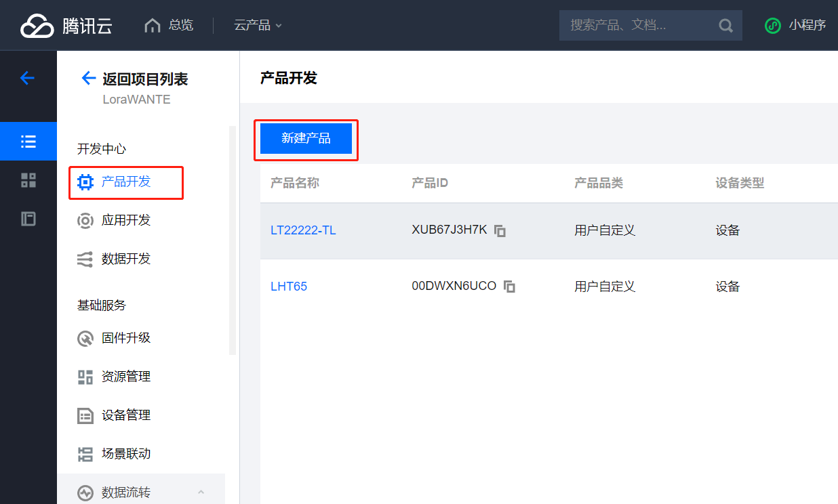
Task: Open 场景联动 menu item
Action: coord(126,454)
